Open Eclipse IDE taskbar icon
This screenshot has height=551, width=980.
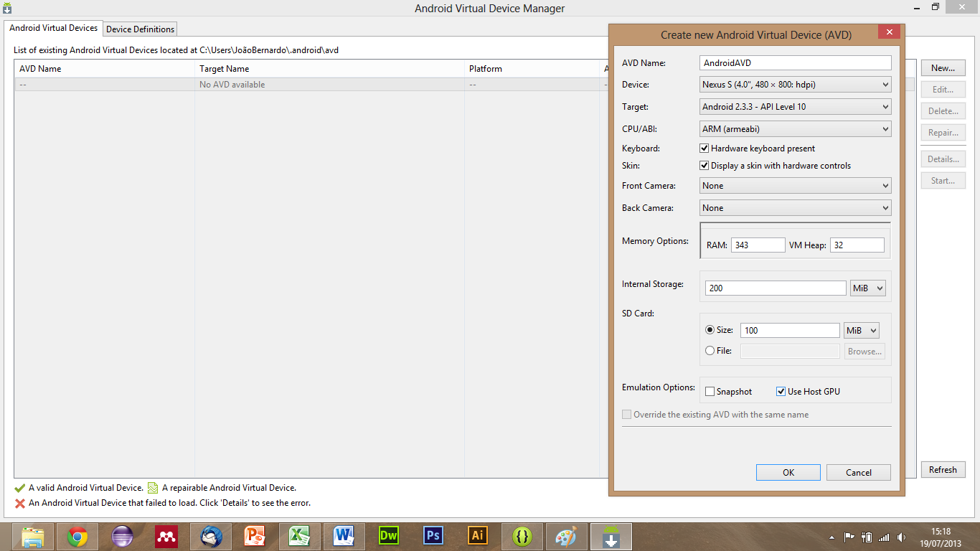(x=123, y=536)
